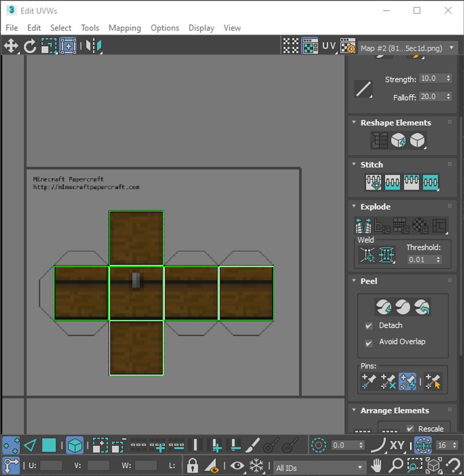Click the U coordinate input field
Image resolution: width=464 pixels, height=476 pixels.
click(51, 465)
